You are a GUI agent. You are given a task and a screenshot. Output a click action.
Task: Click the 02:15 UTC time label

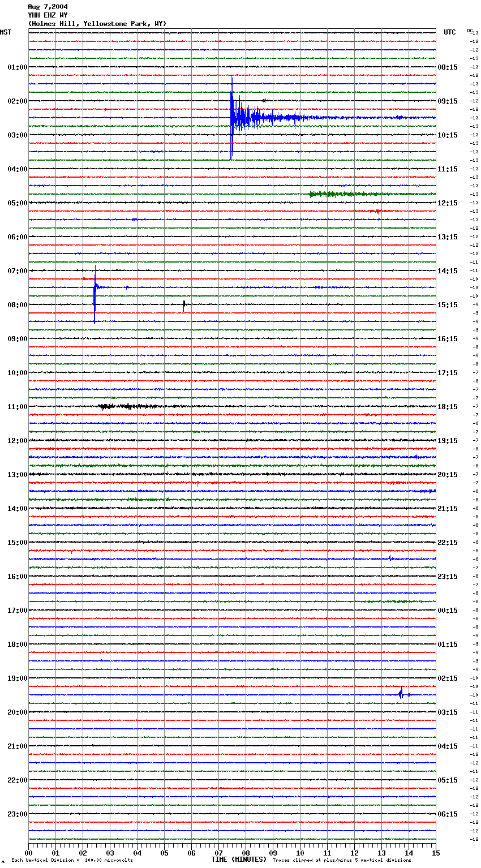pos(448,678)
